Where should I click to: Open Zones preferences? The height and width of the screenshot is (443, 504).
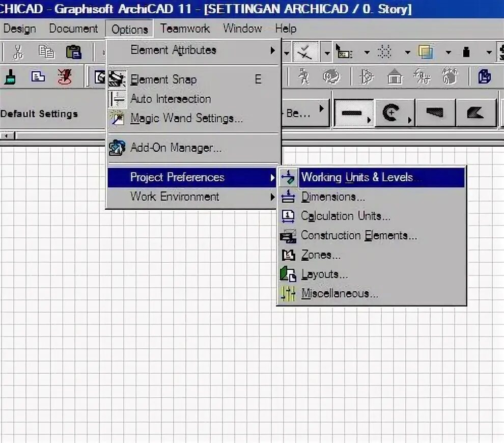pos(372,255)
